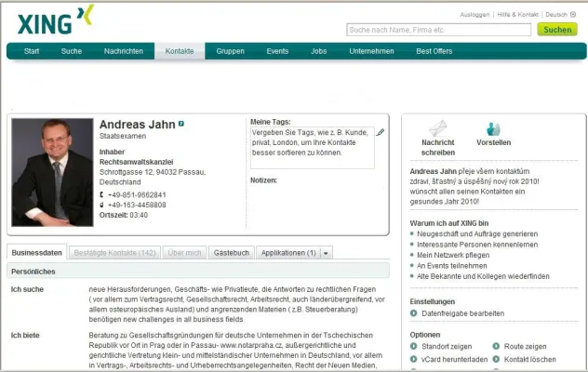Image resolution: width=588 pixels, height=372 pixels.
Task: Open the envelope Nachricht schreiben icon
Action: coord(437,128)
